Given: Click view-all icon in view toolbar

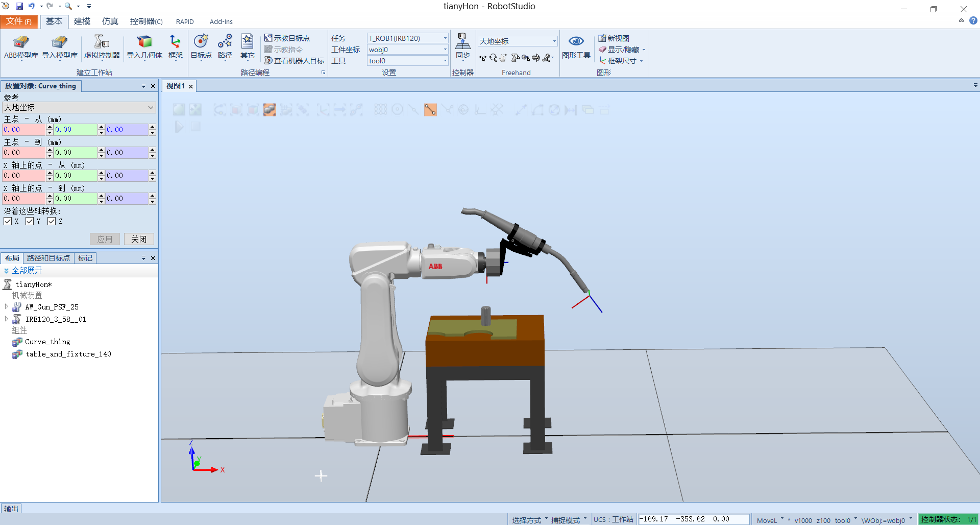Looking at the screenshot, I should pos(179,110).
